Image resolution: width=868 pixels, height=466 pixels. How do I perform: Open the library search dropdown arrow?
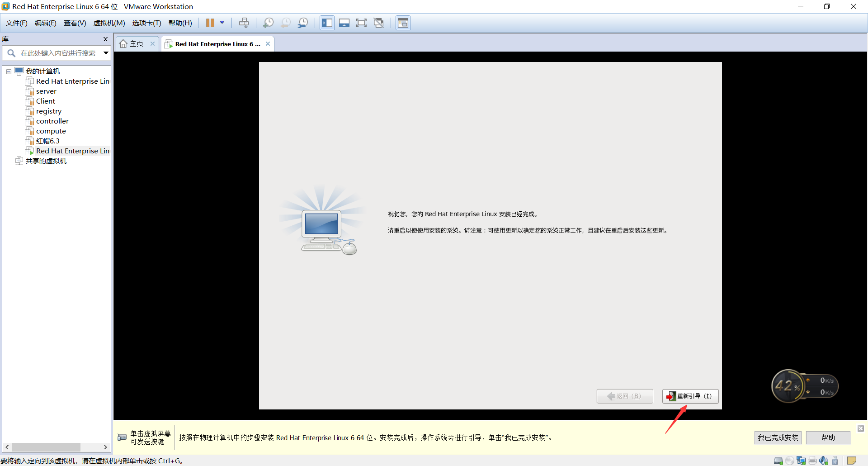click(x=106, y=53)
